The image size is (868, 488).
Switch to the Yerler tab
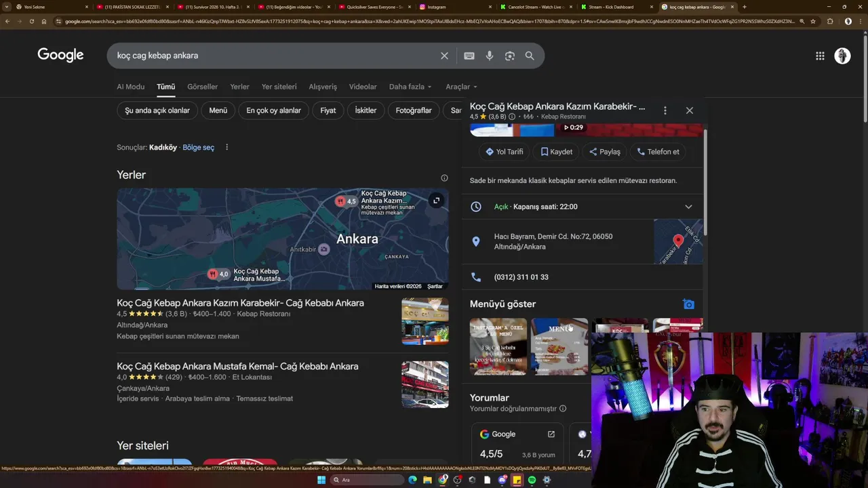coord(239,87)
